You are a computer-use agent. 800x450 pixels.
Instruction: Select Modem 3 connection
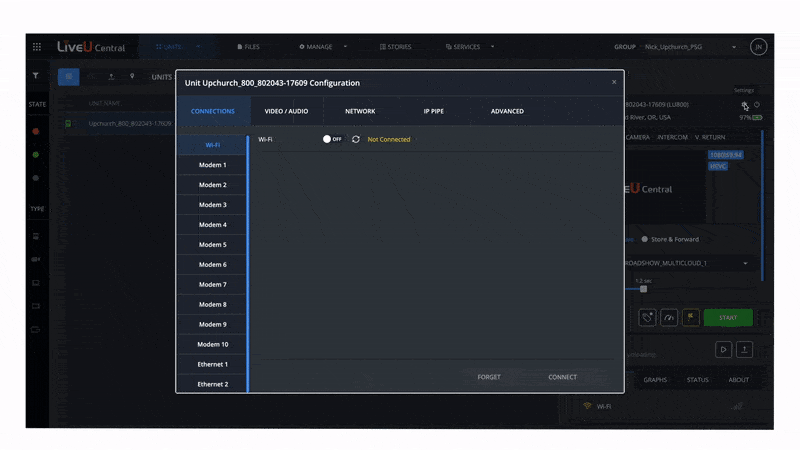click(x=212, y=205)
